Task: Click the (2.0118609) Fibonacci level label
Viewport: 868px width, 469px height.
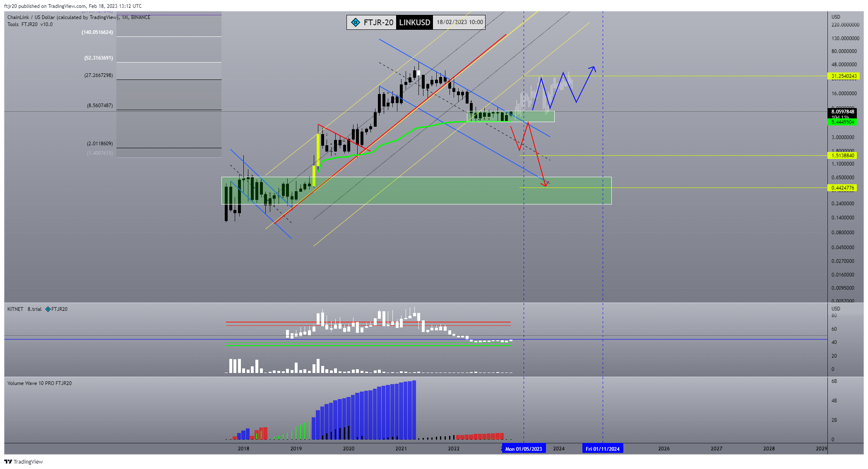Action: pos(100,144)
